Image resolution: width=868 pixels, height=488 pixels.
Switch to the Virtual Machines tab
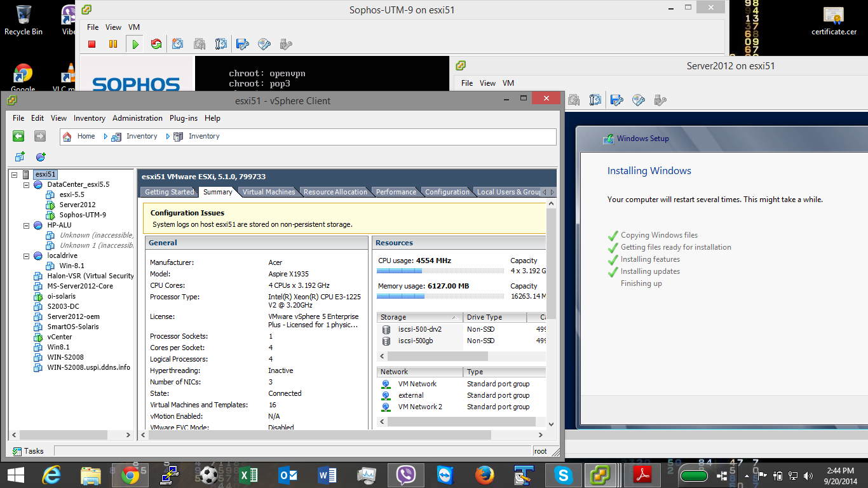269,192
